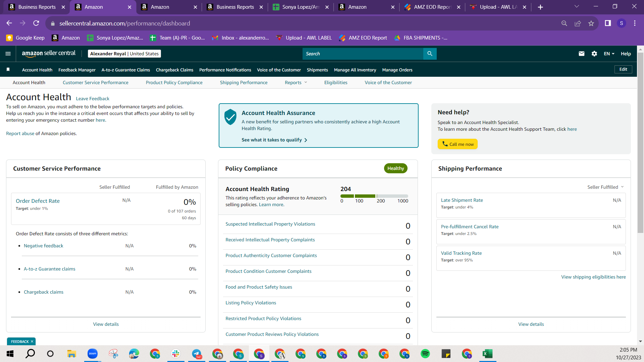Screen dimensions: 644x362
Task: Click the browser address bar
Action: pyautogui.click(x=302, y=23)
